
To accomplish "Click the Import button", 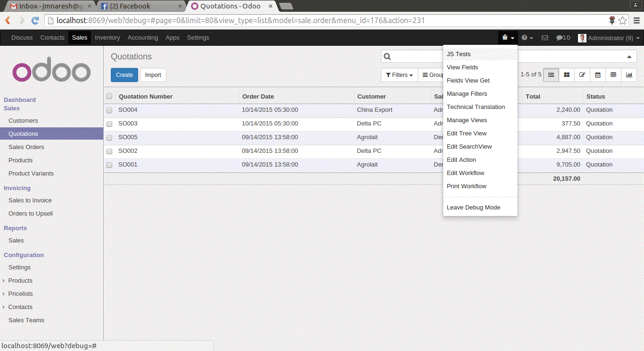I will click(x=153, y=75).
